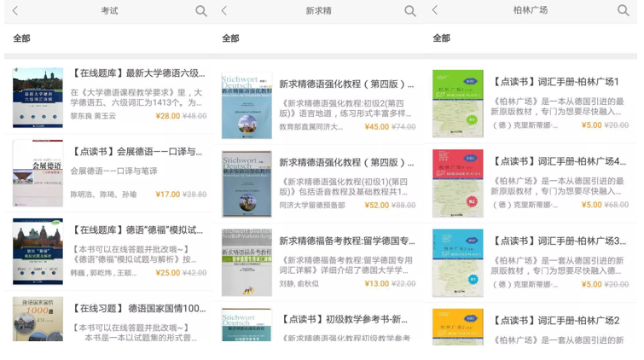This screenshot has height=360, width=644.
Task: Open 【在线习题】德语国家国情100 title
Action: pos(138,309)
